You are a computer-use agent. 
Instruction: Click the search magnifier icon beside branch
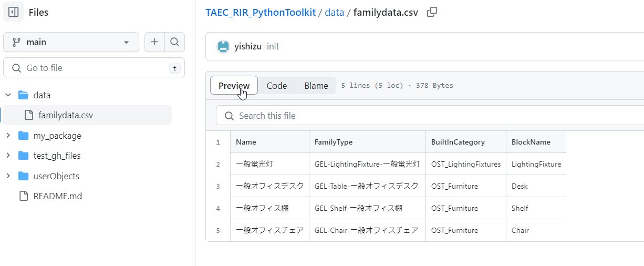175,42
